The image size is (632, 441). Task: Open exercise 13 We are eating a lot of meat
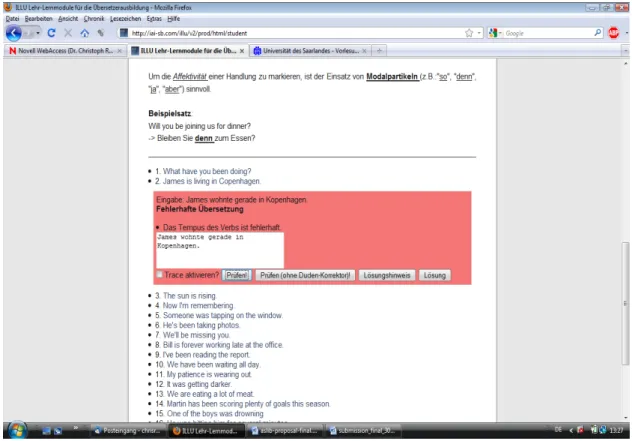(210, 394)
